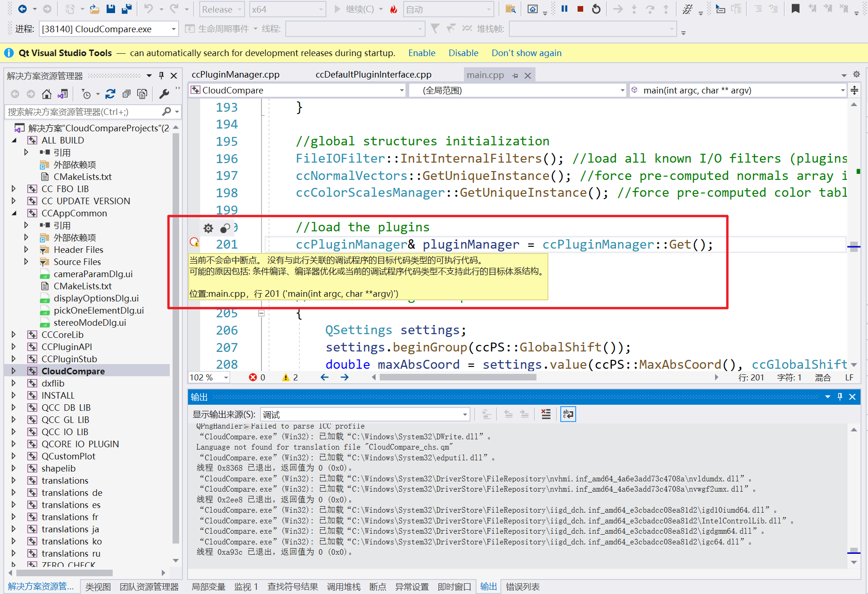This screenshot has height=594, width=868.
Task: Collapse the code block at line 205
Action: (261, 313)
